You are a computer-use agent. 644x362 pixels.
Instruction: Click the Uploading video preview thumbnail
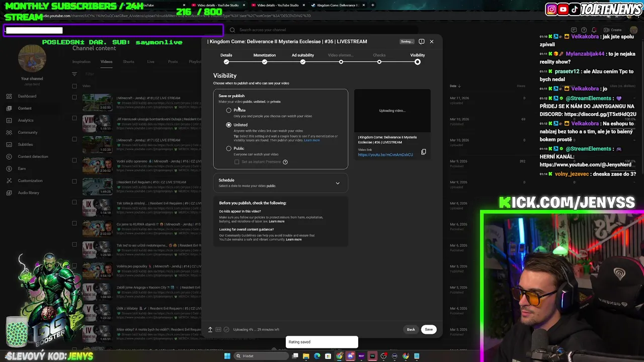pos(392,111)
